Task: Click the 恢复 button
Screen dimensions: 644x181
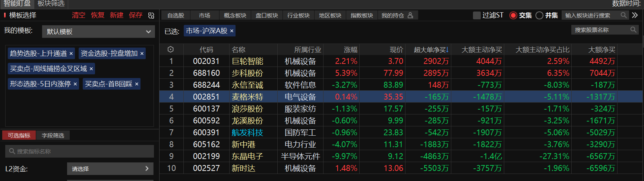Action: click(x=98, y=15)
